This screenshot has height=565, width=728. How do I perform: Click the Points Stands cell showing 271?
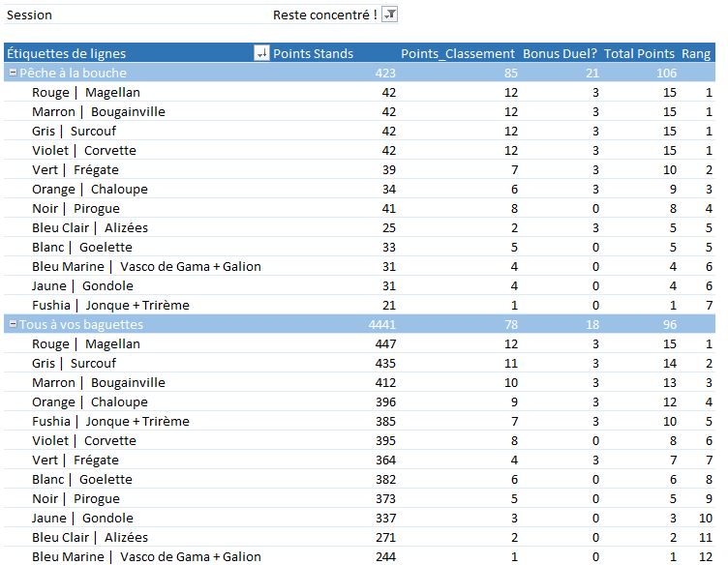[x=383, y=537]
